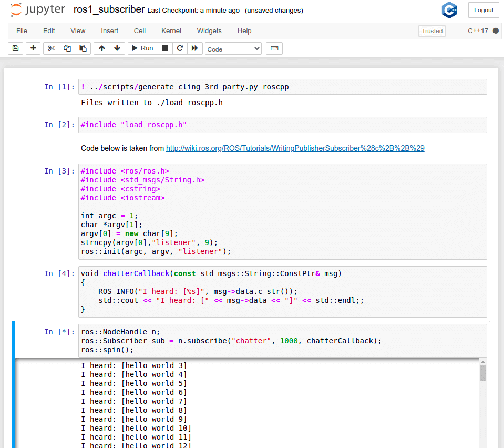The width and height of the screenshot is (504, 448).
Task: Paste cells below icon
Action: [x=83, y=48]
